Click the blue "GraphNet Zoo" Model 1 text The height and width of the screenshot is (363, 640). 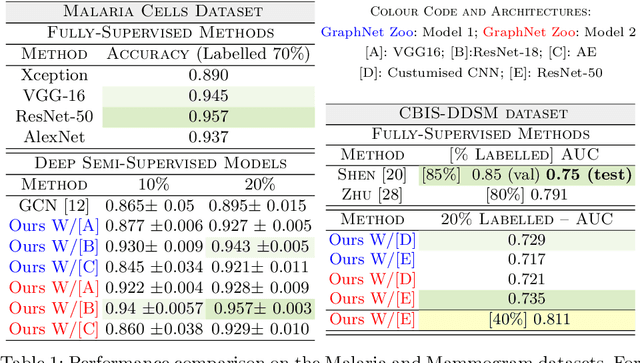pos(367,32)
